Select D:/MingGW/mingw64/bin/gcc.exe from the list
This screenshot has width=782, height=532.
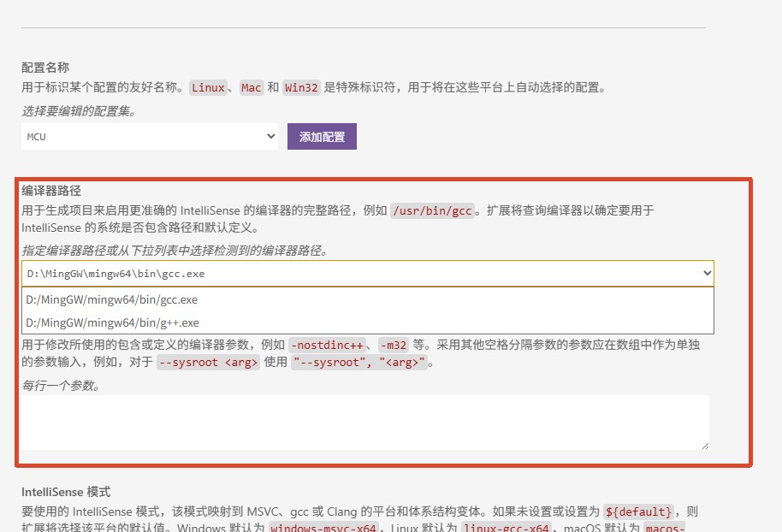[368, 299]
